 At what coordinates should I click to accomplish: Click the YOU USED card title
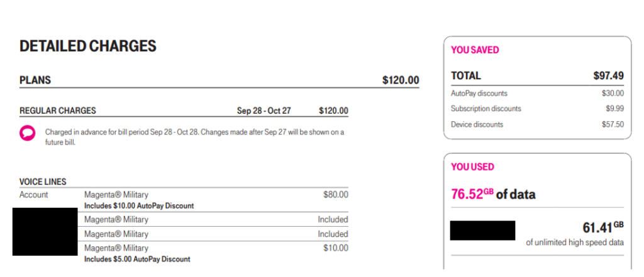pos(472,167)
